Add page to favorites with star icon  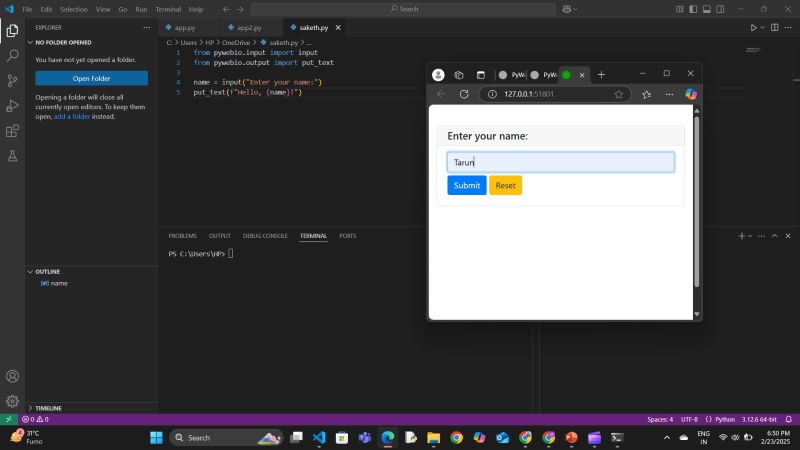click(x=619, y=94)
